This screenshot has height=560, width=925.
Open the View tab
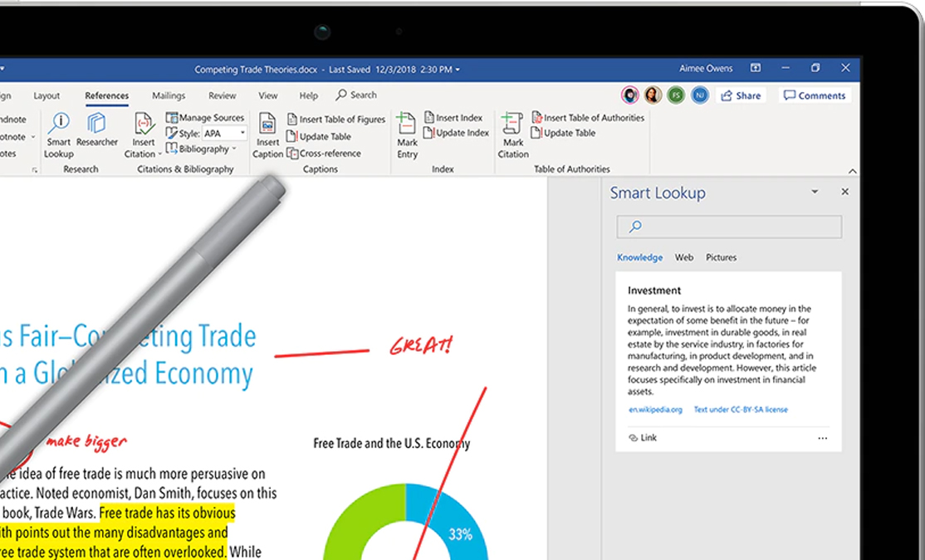(268, 95)
